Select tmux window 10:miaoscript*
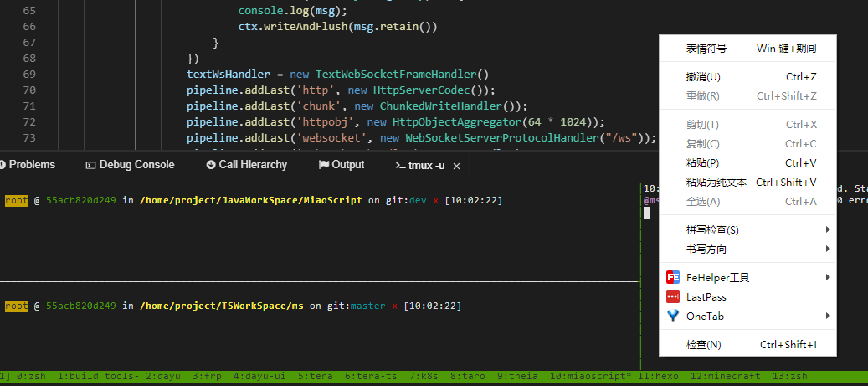Image resolution: width=868 pixels, height=386 pixels. coord(591,376)
